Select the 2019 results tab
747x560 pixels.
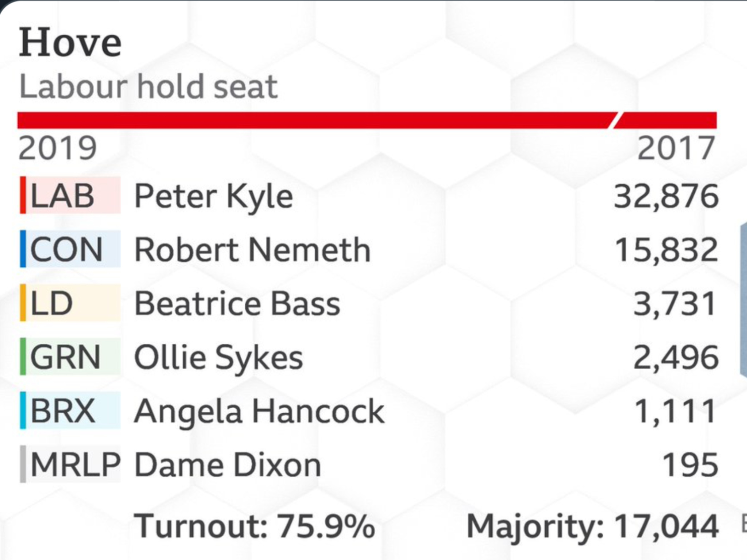(x=58, y=148)
